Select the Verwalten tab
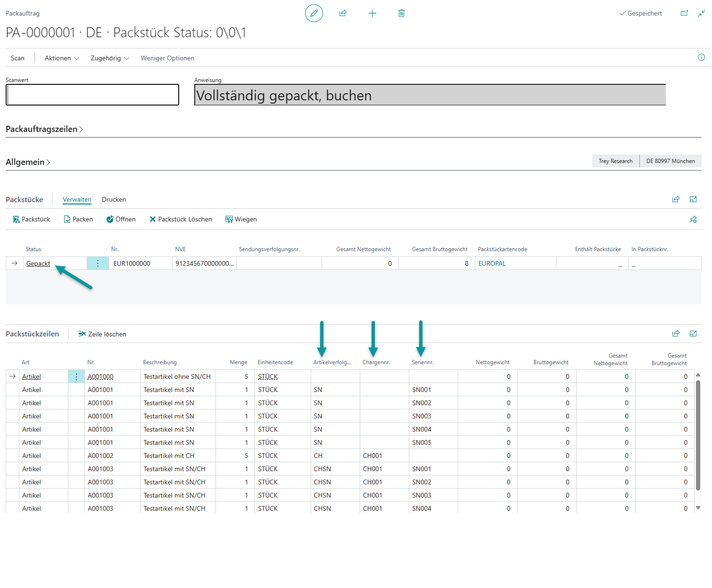The image size is (712, 588). click(x=77, y=199)
